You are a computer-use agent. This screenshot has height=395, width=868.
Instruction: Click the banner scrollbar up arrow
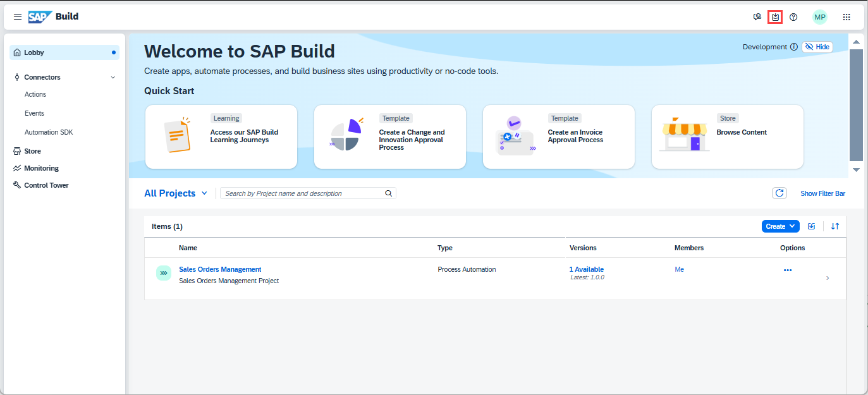856,42
